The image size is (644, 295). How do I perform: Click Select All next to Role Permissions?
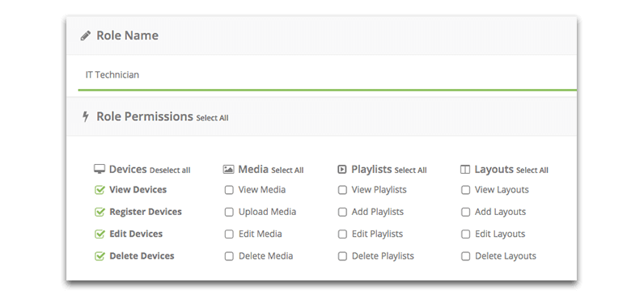pos(212,118)
